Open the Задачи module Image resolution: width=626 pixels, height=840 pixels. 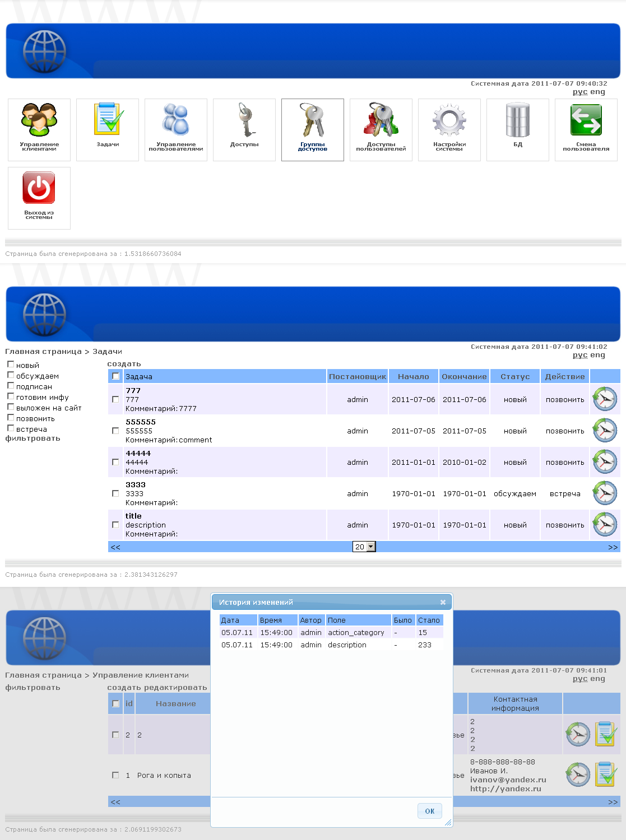(x=107, y=129)
